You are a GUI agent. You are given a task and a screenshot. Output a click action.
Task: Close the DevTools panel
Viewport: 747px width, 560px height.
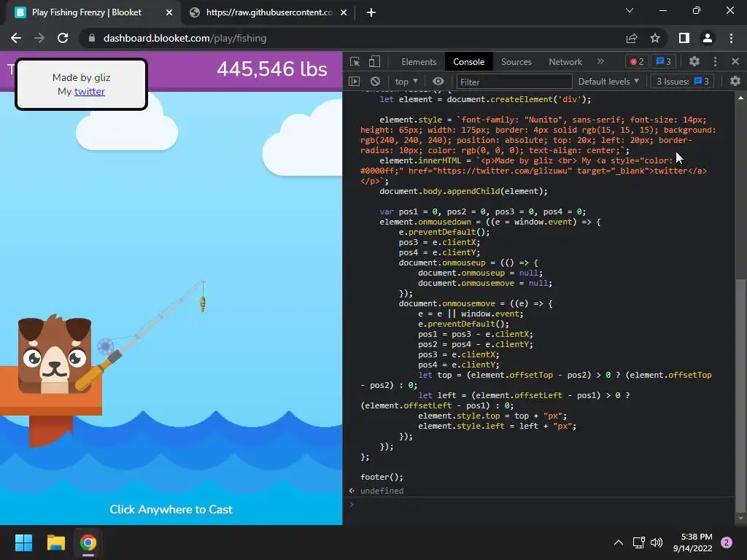[735, 61]
